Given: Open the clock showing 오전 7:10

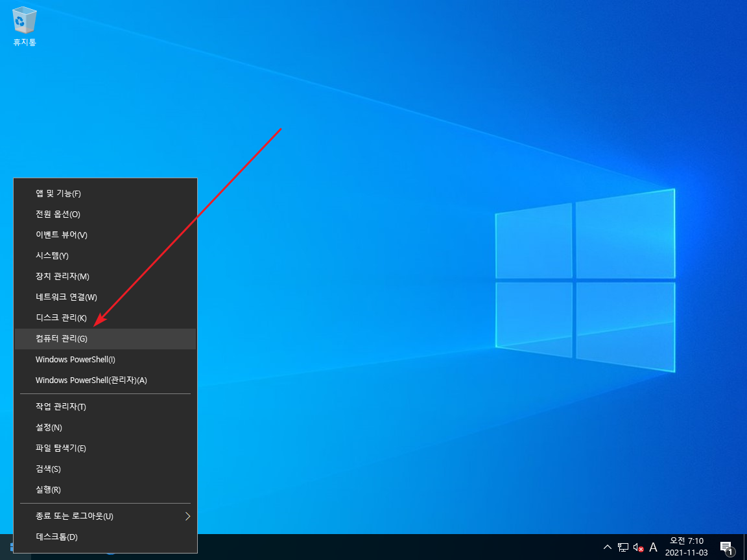Looking at the screenshot, I should (687, 546).
